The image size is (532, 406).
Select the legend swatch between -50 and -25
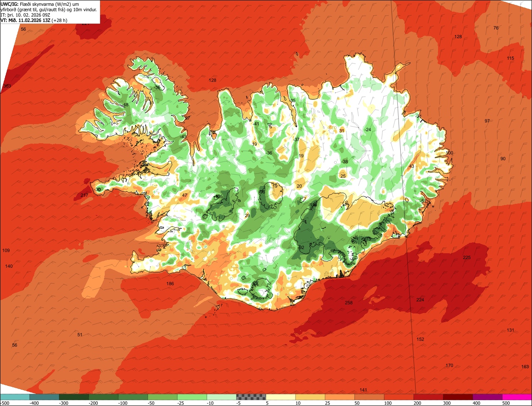coord(163,397)
